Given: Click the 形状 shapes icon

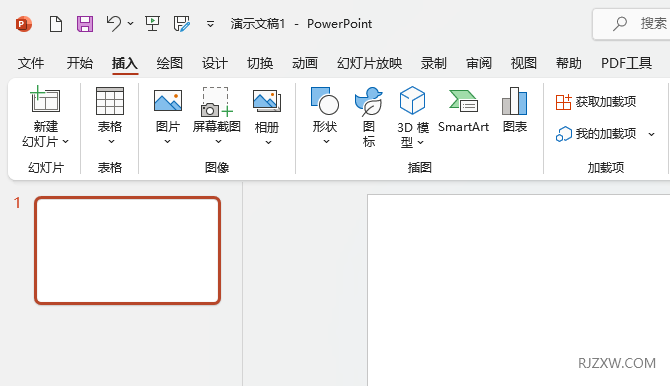Looking at the screenshot, I should coord(325,101).
